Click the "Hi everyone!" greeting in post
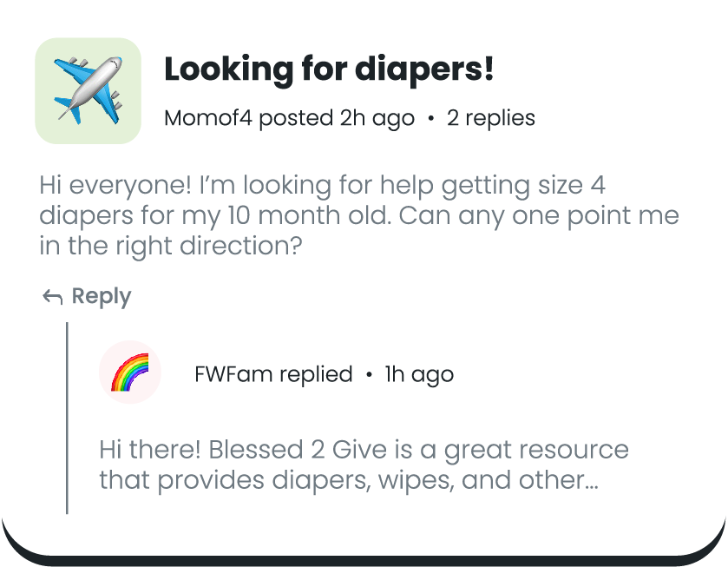The image size is (728, 567). point(107,186)
